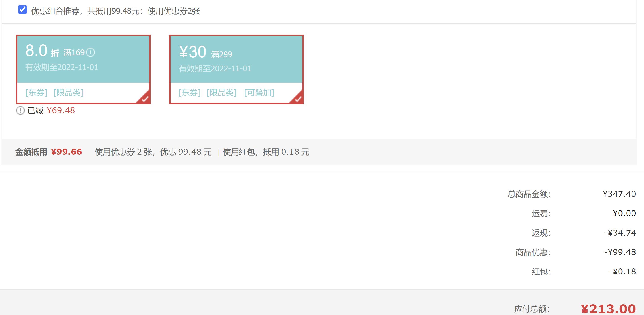This screenshot has height=315, width=644.
Task: Click the [限品类] tag on the ¥30 coupon
Action: (221, 93)
